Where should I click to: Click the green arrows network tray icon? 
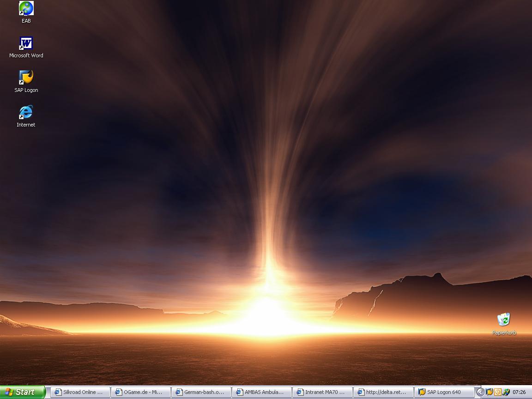point(506,392)
